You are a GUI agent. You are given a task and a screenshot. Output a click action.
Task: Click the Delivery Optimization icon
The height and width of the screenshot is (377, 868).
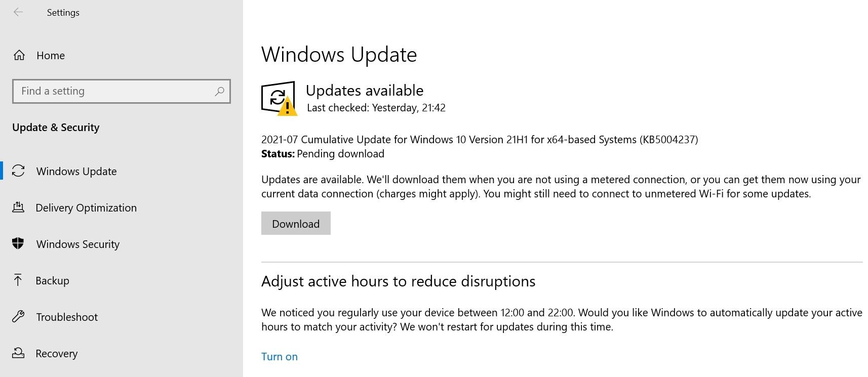18,207
